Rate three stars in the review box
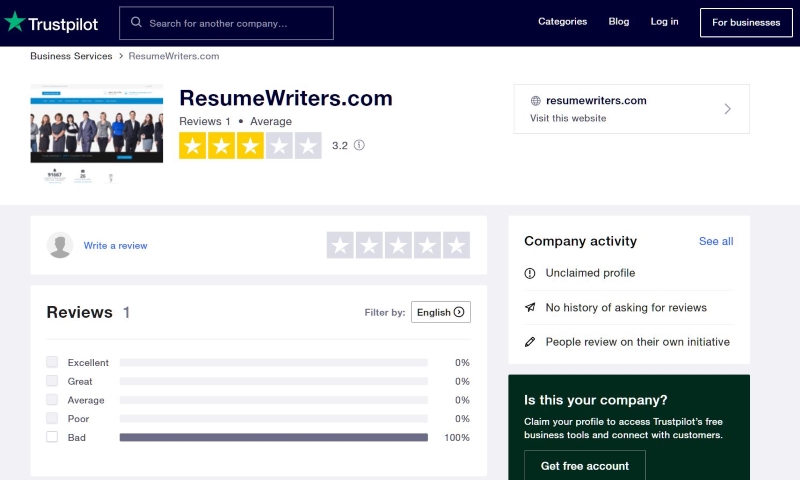800x480 pixels. 398,245
